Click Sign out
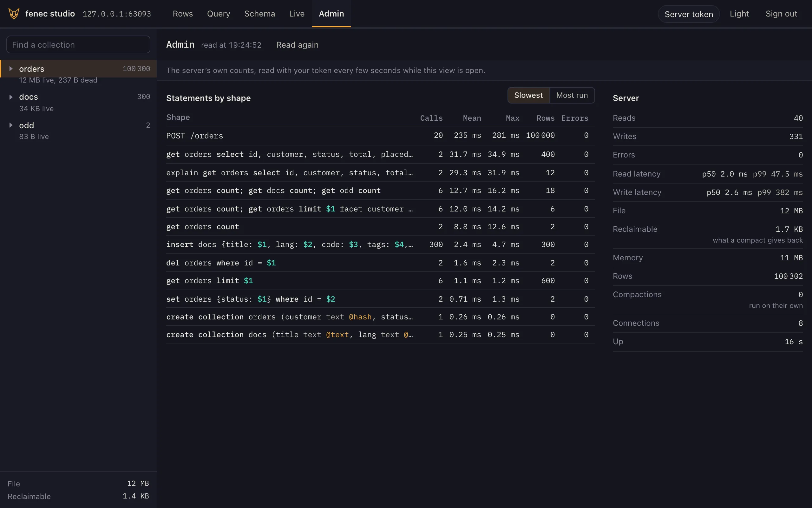The image size is (812, 508). tap(781, 14)
